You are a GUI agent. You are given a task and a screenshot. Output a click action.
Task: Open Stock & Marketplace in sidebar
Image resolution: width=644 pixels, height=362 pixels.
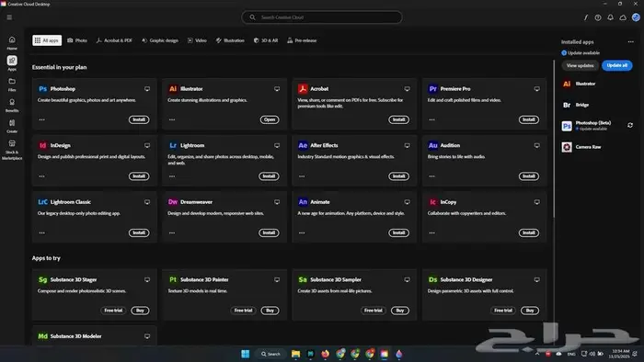click(12, 149)
